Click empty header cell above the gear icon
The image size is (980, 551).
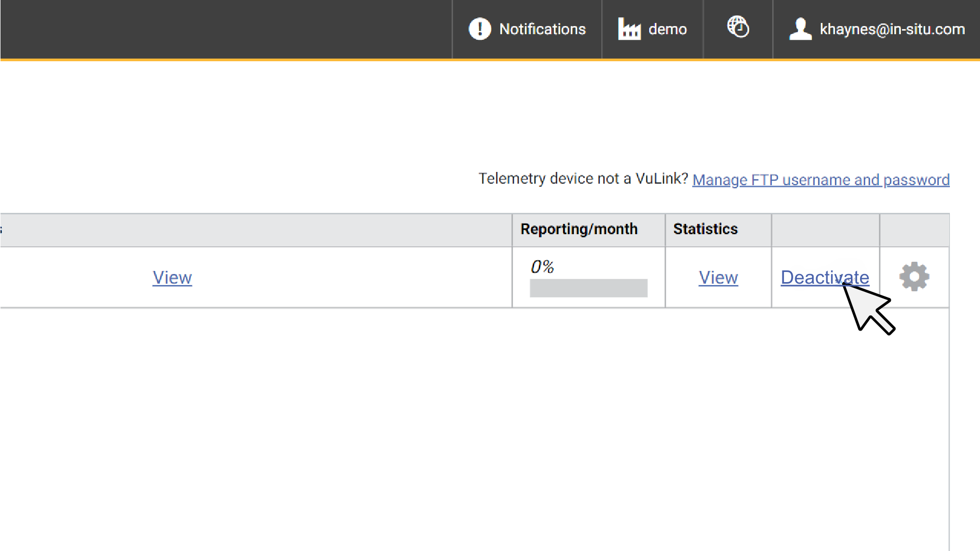point(914,230)
